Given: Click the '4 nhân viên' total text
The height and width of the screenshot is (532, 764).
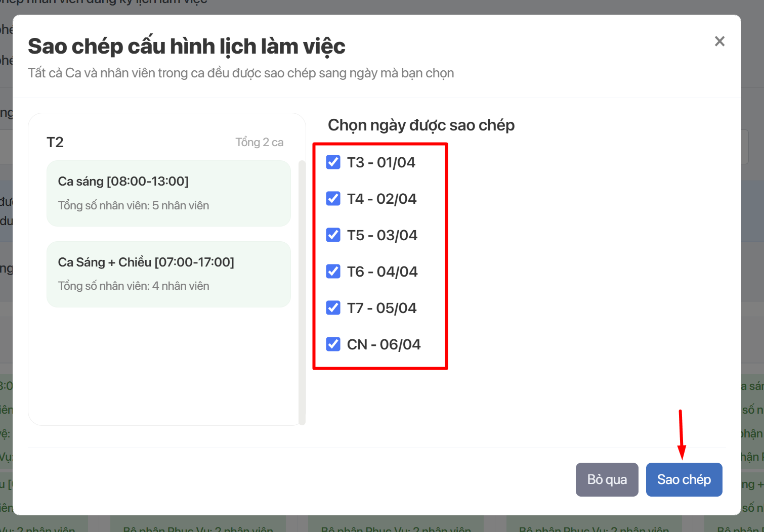Looking at the screenshot, I should [180, 286].
